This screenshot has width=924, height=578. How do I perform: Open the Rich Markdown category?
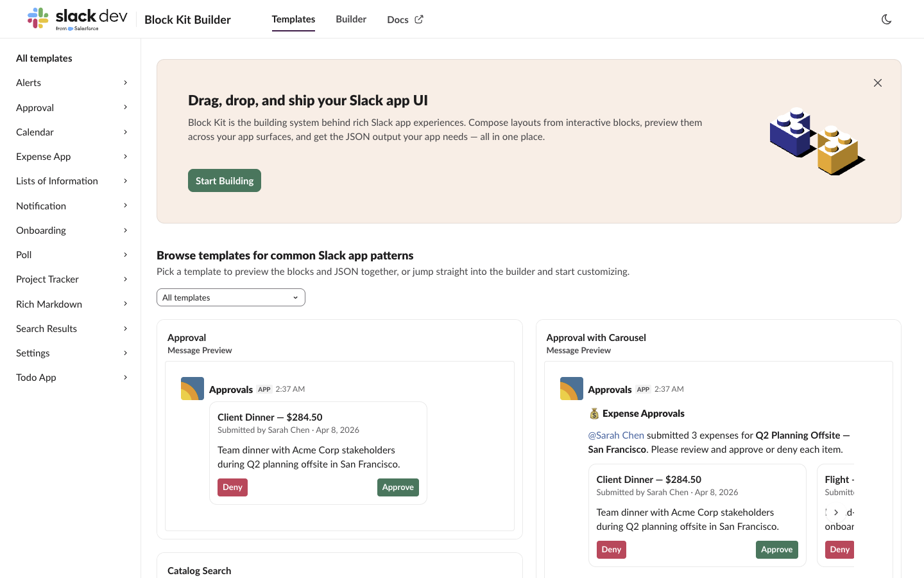click(49, 304)
